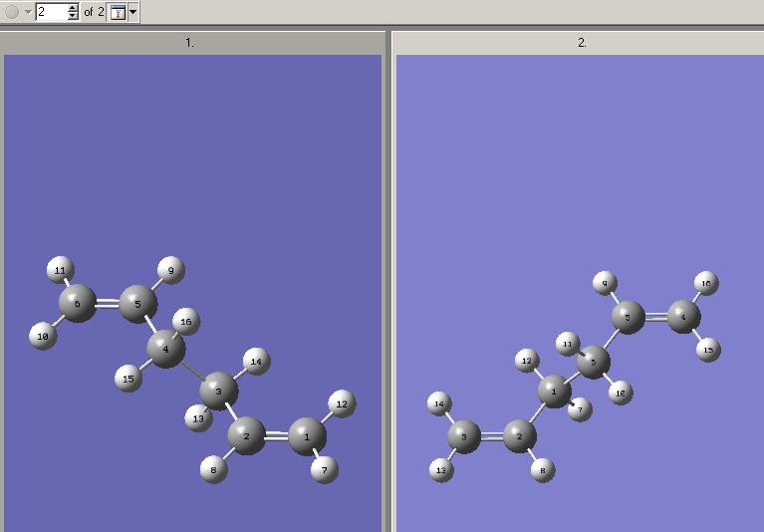Screen dimensions: 764x532
Task: Select hydrogen atom 14 in pane 1
Action: 256,362
